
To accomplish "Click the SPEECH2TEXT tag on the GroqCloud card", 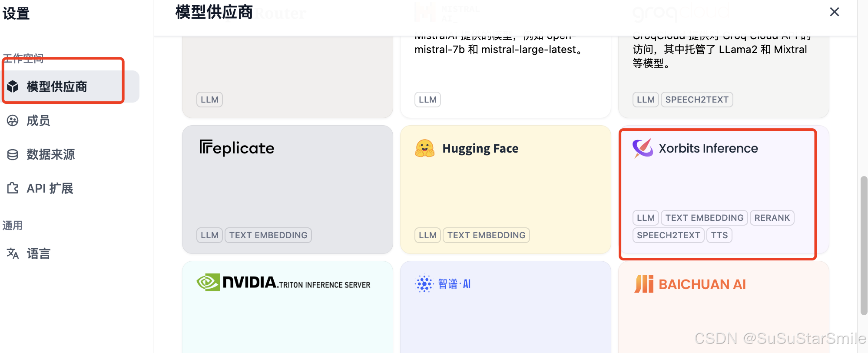I will coord(697,100).
